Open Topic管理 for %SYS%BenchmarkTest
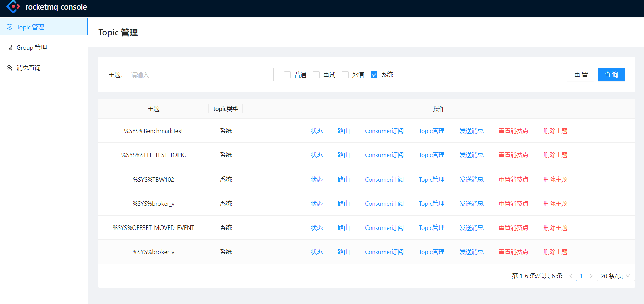Screen dimensions: 644x304 (x=431, y=131)
